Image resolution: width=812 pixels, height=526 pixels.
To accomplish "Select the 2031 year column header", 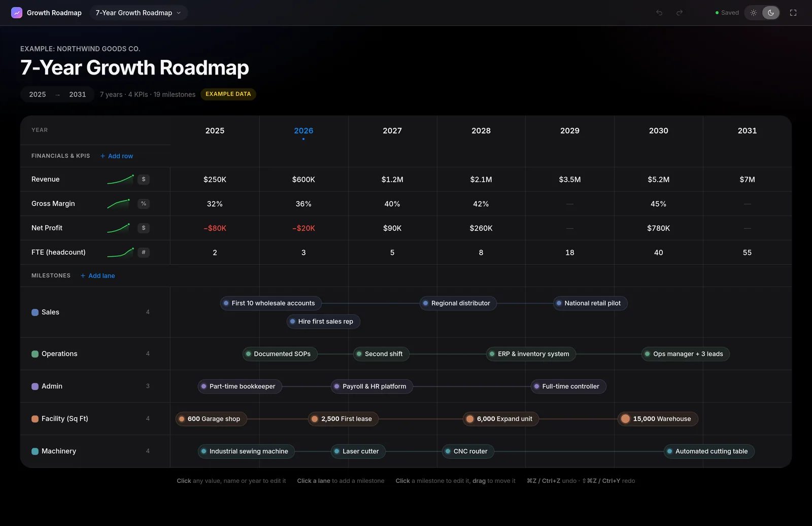I will click(x=747, y=130).
